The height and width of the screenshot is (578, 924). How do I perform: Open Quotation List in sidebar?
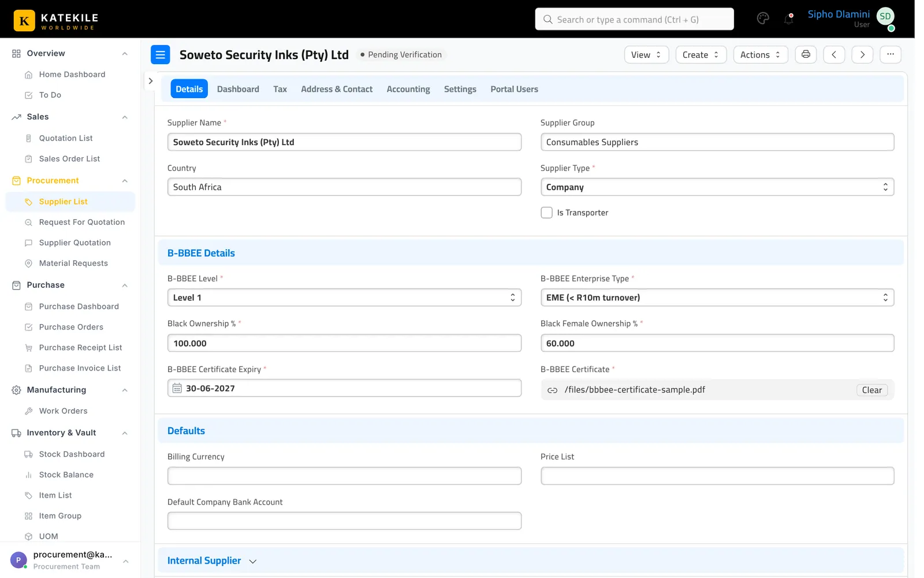click(66, 138)
